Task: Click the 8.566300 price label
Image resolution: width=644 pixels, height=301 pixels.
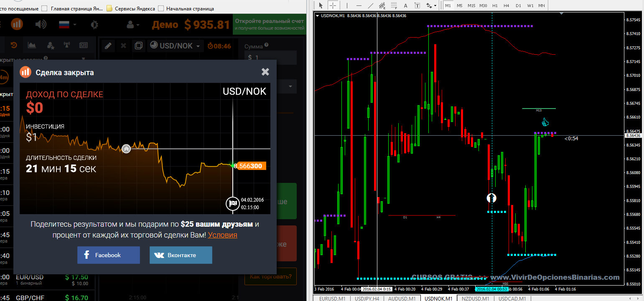Action: pos(250,166)
